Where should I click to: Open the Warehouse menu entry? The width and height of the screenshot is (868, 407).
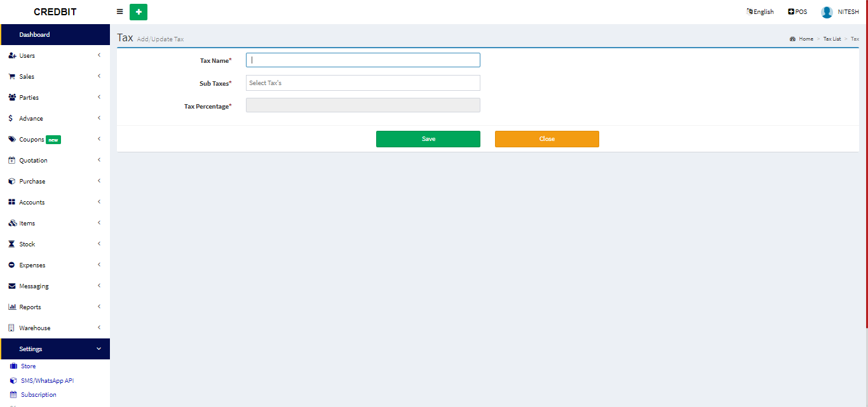click(55, 328)
